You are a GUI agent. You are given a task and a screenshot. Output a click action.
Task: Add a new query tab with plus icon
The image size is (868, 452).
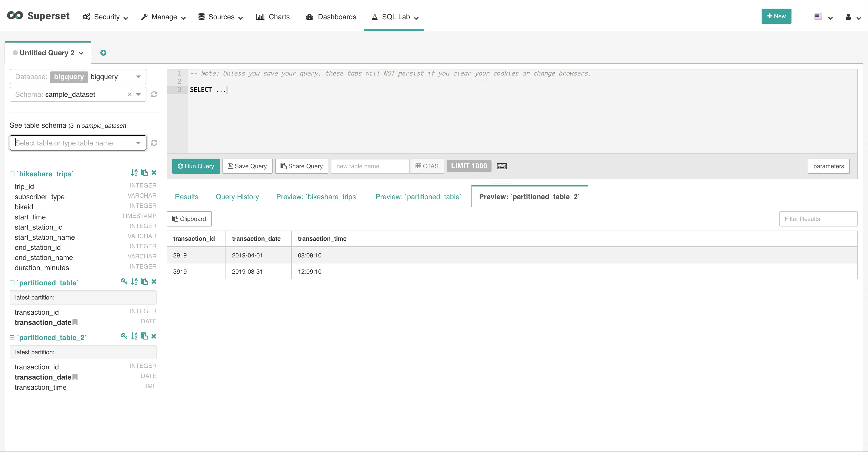point(103,53)
